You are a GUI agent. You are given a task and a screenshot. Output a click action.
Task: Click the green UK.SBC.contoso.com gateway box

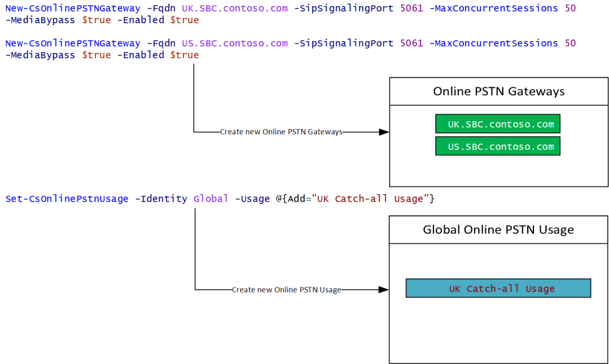tap(498, 124)
